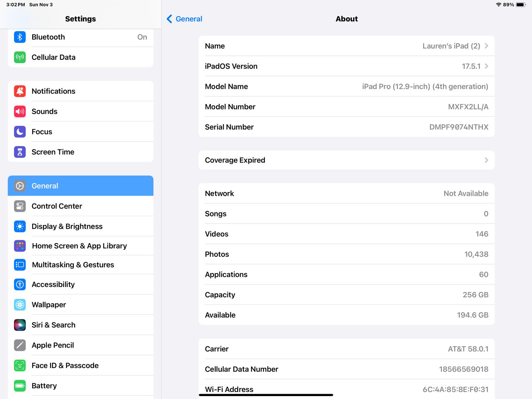Viewport: 532px width, 399px height.
Task: Tap the Sounds speaker icon
Action: point(20,112)
